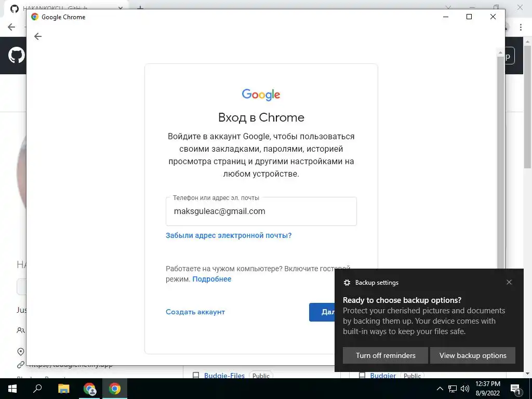Follow the 'Подробнее' guest mode link
This screenshot has height=399, width=532.
pos(212,279)
